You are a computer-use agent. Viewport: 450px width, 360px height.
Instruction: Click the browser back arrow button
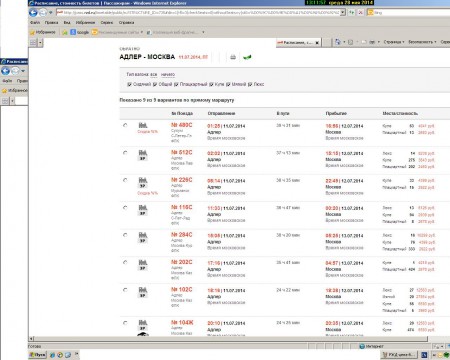[33, 13]
